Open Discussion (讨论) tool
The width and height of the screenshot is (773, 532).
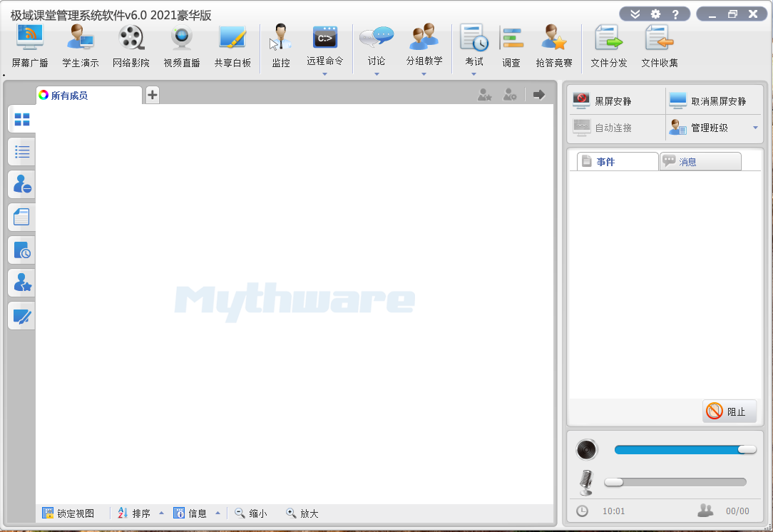[x=377, y=44]
